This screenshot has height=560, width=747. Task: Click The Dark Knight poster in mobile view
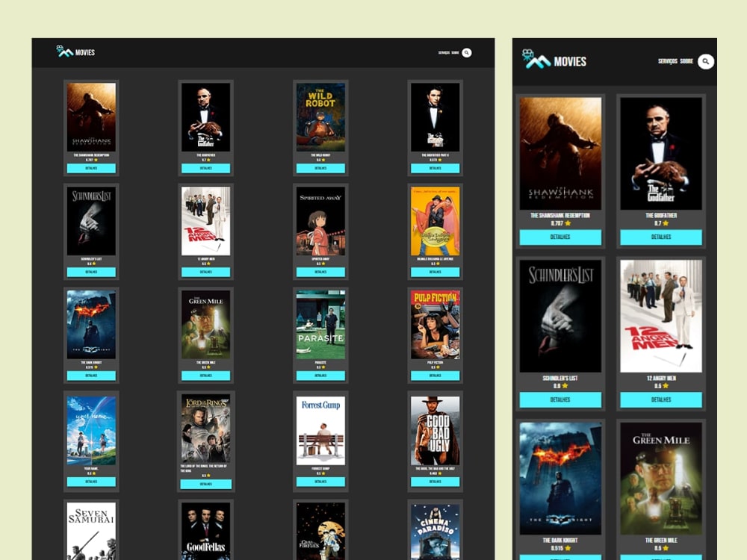pos(560,478)
